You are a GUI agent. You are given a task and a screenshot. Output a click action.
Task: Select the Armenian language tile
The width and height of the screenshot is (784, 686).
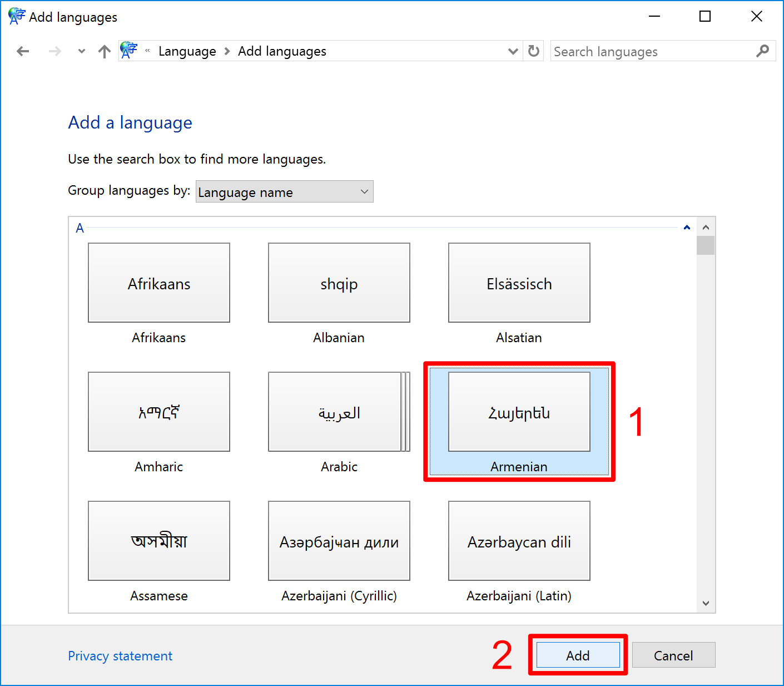point(519,412)
